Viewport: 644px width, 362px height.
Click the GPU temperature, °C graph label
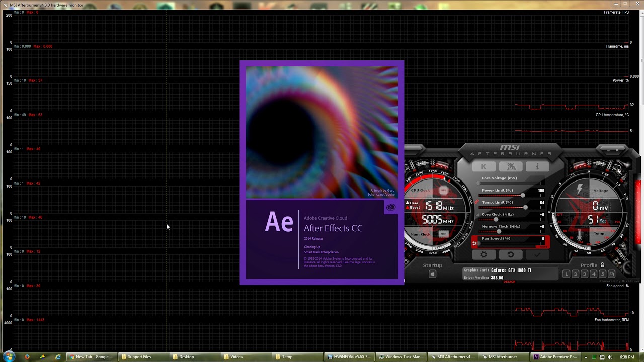point(612,115)
